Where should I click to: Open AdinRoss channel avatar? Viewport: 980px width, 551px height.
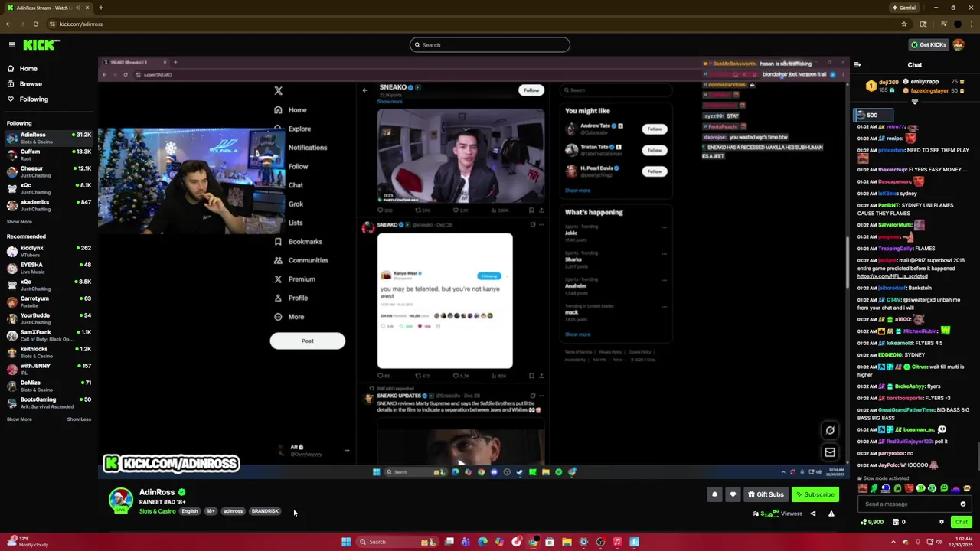[x=120, y=500]
